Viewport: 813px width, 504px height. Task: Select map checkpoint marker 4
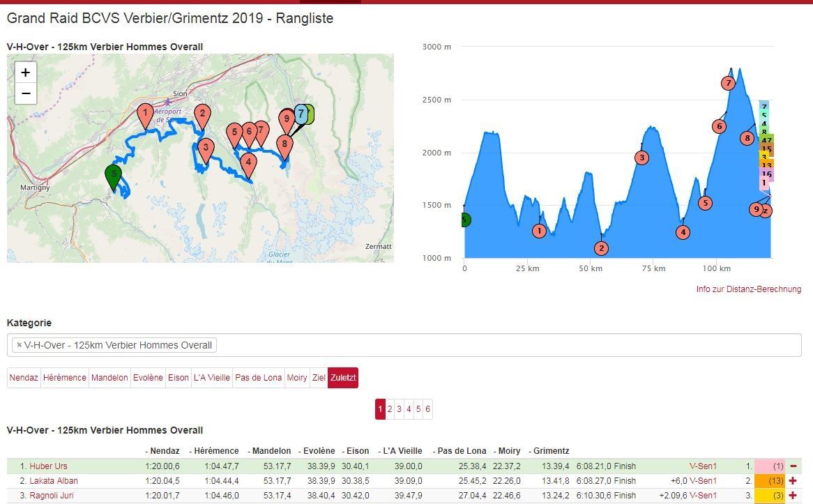click(248, 165)
